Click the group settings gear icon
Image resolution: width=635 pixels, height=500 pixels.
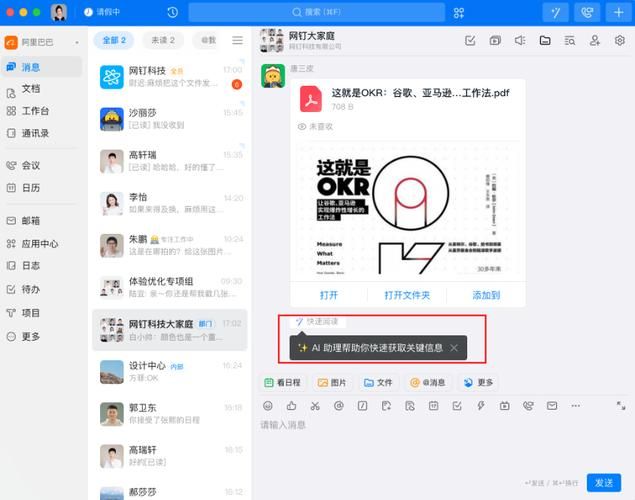pos(620,41)
